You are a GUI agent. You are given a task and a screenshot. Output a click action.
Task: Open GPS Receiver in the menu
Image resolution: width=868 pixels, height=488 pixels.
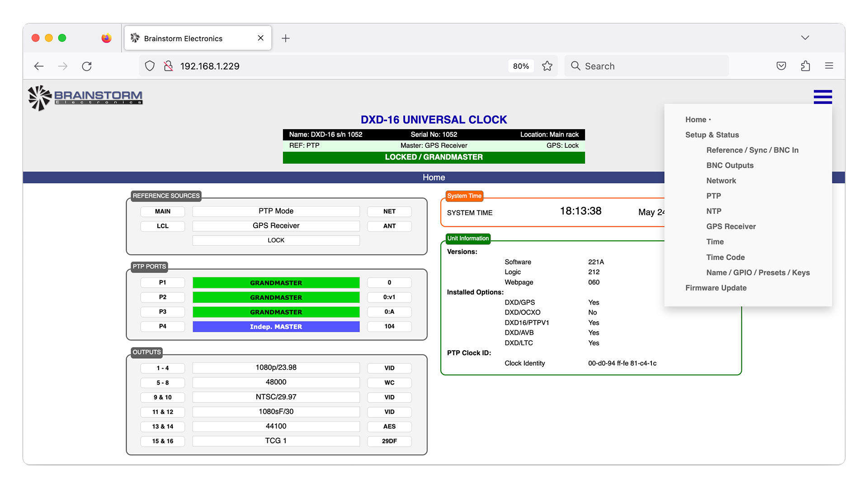731,226
